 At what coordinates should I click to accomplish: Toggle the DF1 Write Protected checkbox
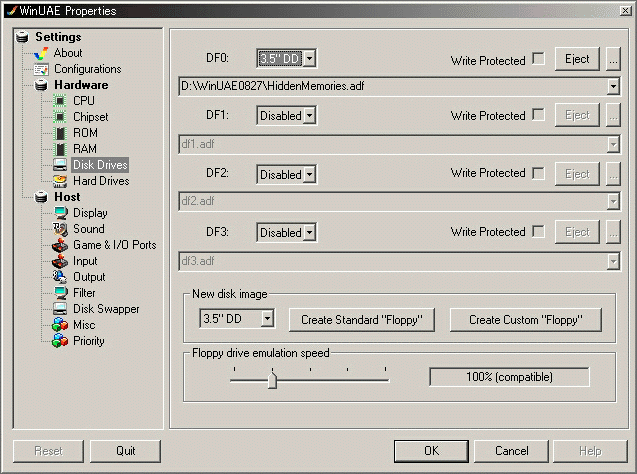click(538, 115)
